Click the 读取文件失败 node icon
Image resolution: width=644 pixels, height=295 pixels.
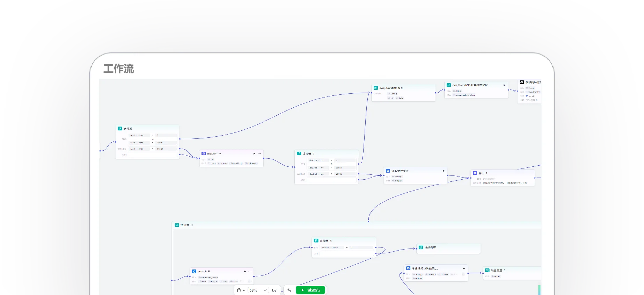coord(388,171)
